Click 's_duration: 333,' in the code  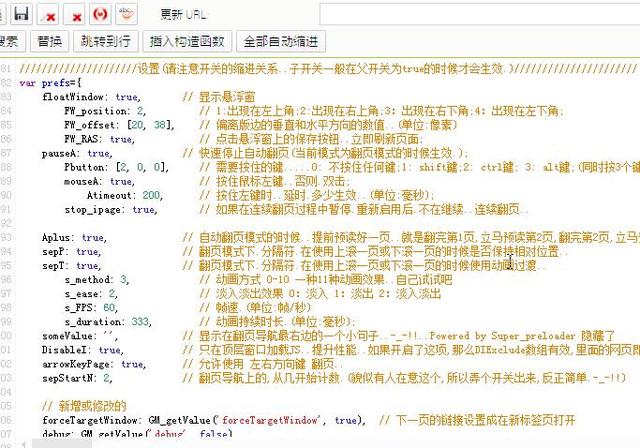(108, 322)
